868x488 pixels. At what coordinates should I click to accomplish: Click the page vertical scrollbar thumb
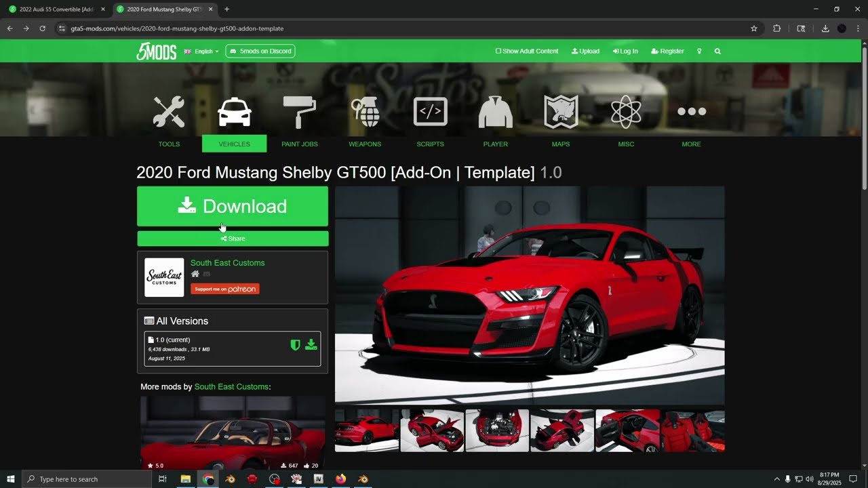pos(865,119)
